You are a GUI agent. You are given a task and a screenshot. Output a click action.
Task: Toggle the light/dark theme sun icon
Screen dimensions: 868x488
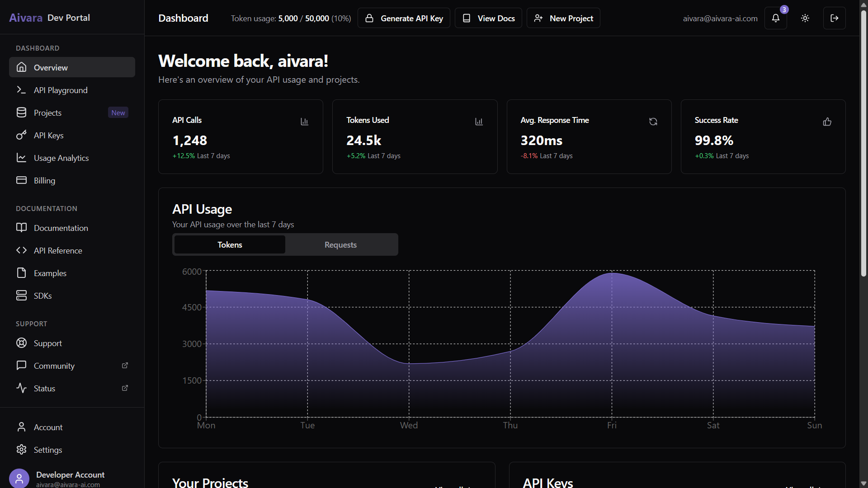[805, 18]
